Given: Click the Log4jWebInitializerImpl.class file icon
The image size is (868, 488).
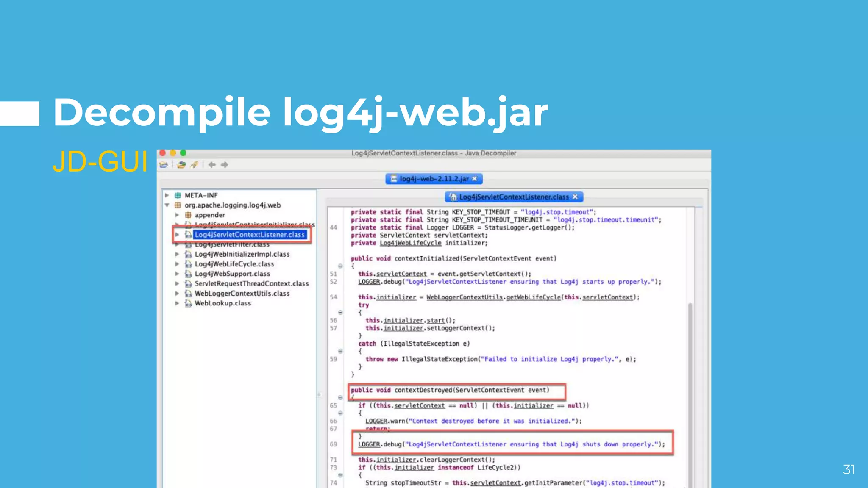Looking at the screenshot, I should 188,254.
